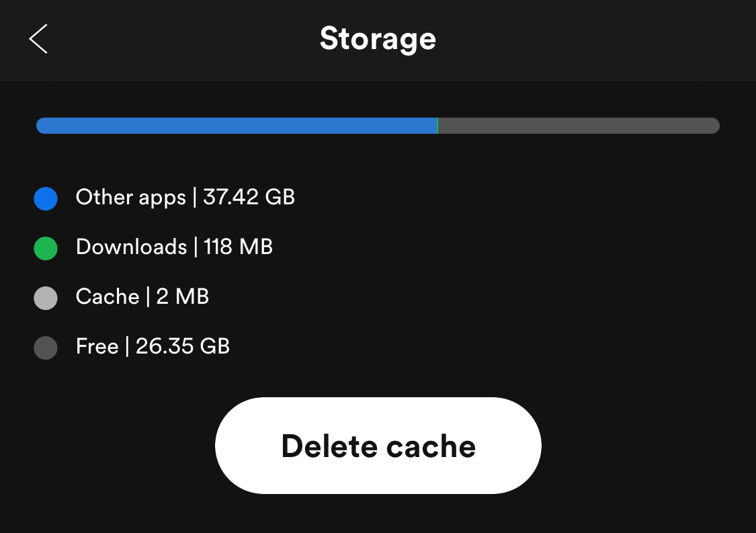Click the blue Other apps legend dot
The image size is (756, 533).
[46, 198]
